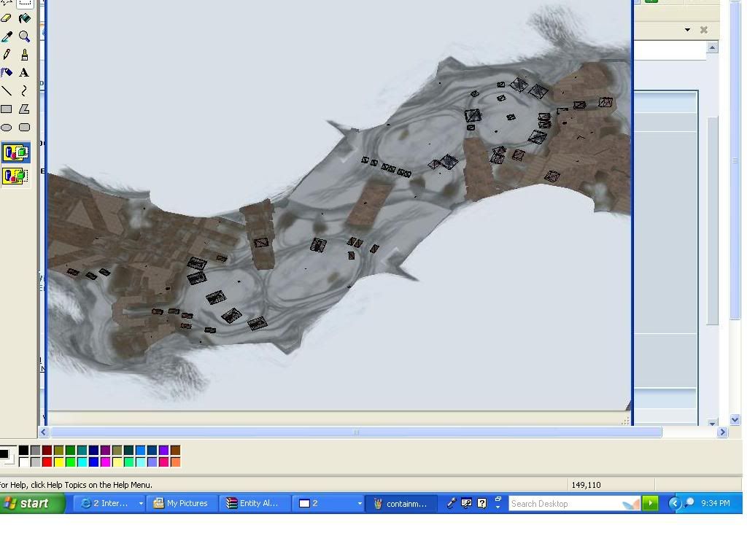Screen dimensions: 747x560
Task: Switch to the 'containm...' Paint taskbar button
Action: pyautogui.click(x=401, y=503)
